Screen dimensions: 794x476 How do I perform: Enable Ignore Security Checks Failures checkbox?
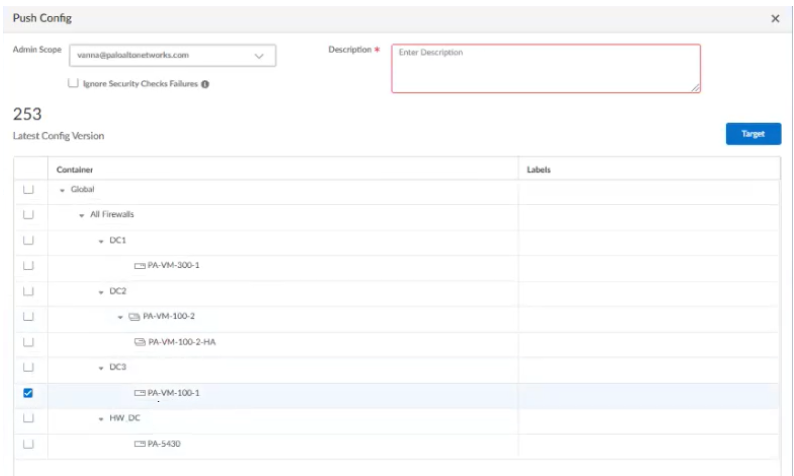click(x=73, y=83)
